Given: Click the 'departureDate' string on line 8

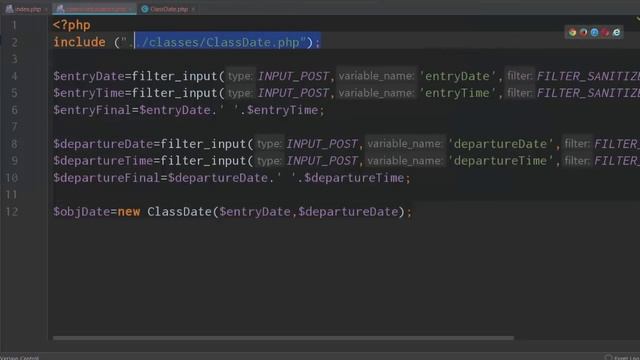Looking at the screenshot, I should click(500, 144).
